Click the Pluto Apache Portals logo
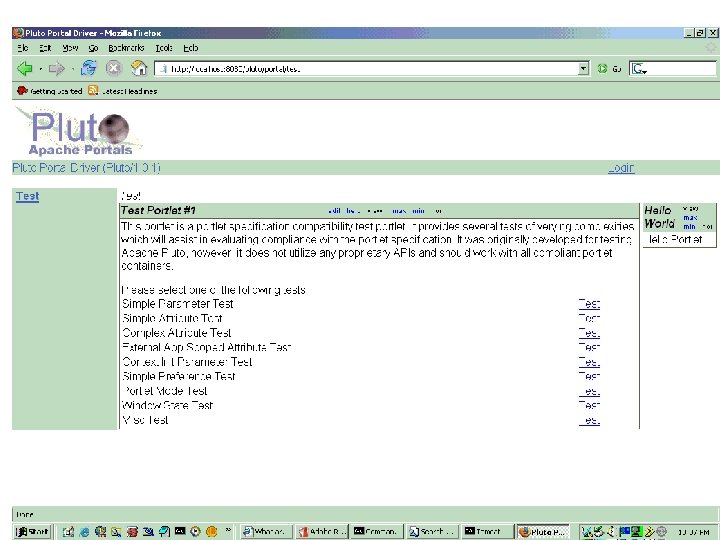This screenshot has width=720, height=540. [79, 131]
